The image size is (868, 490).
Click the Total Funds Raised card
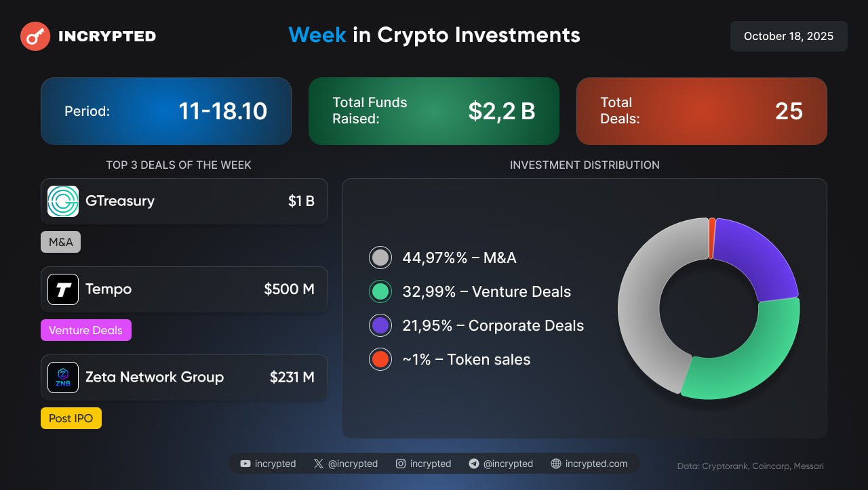tap(434, 111)
